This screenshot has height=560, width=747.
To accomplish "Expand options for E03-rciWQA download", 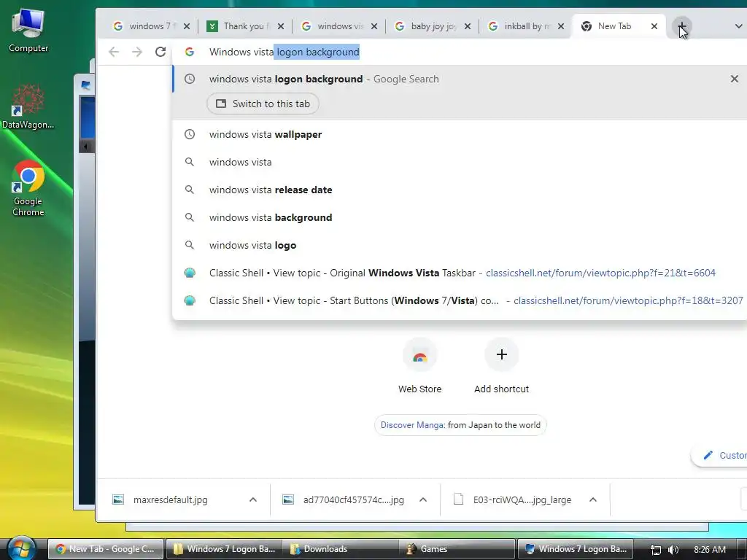I will point(592,499).
